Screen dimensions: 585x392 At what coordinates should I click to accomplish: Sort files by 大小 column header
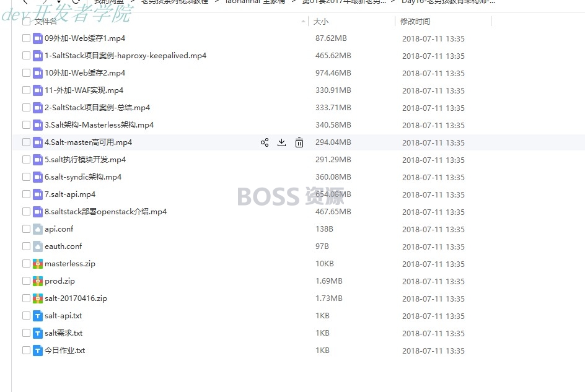pos(320,22)
